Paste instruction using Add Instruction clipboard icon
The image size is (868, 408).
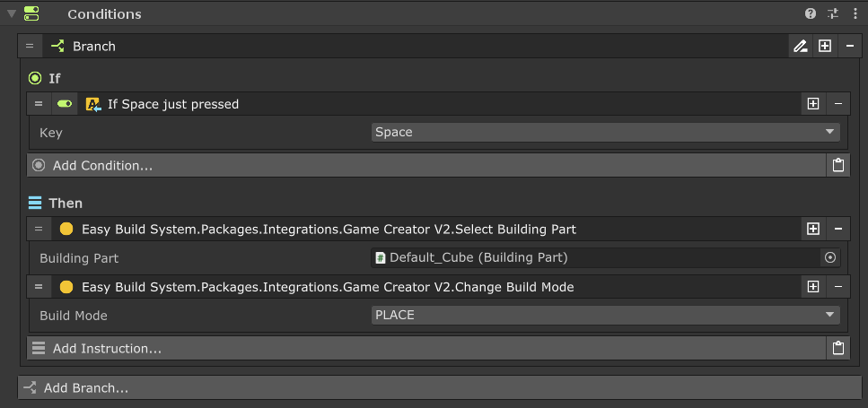click(x=837, y=348)
